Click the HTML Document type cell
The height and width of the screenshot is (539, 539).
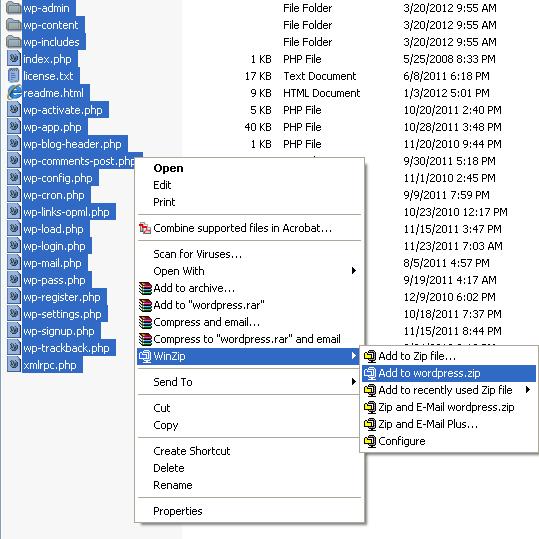[321, 93]
